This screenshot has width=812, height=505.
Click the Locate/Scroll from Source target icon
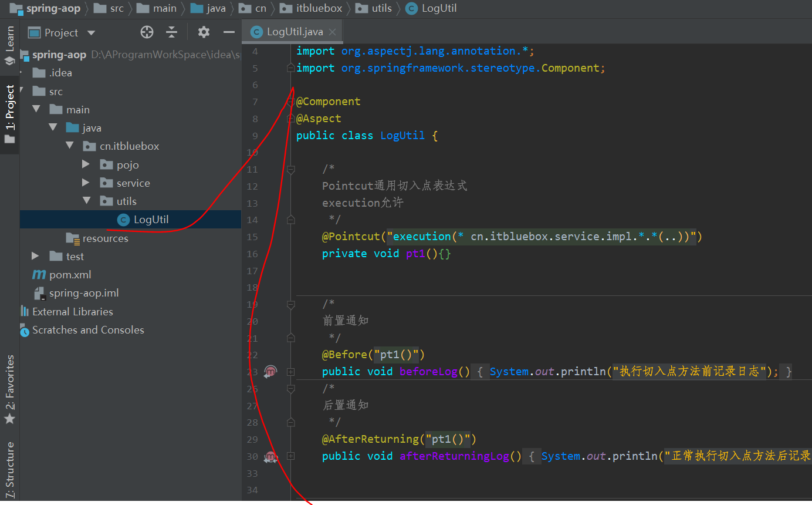click(x=147, y=32)
